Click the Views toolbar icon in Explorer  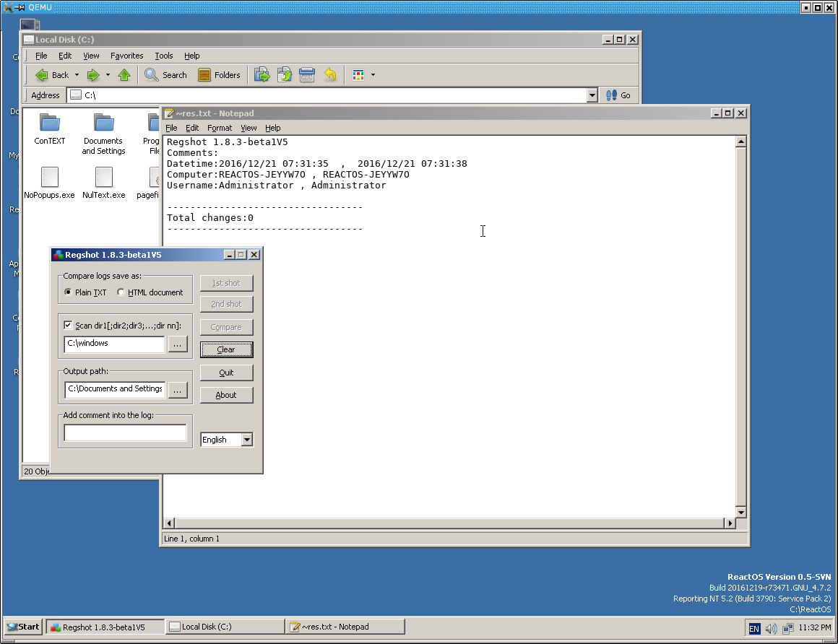(358, 75)
